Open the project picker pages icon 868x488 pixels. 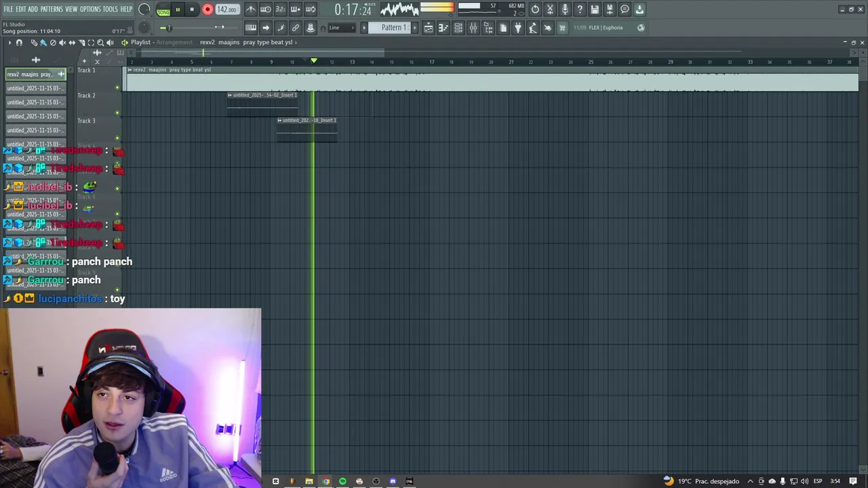click(503, 28)
